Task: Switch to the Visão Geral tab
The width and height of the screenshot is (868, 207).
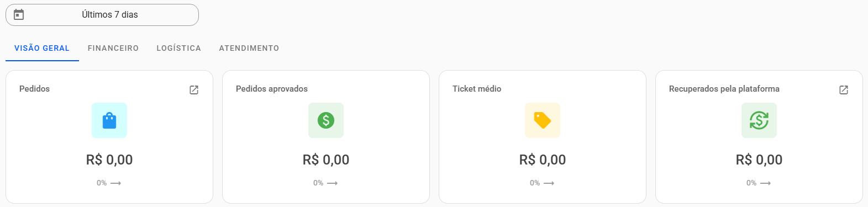Action: tap(42, 49)
